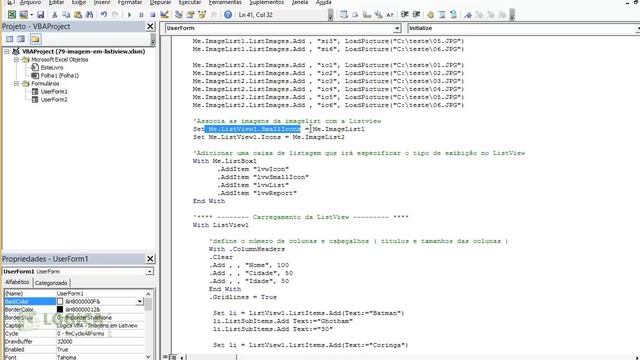Click the (Name) property value UserForm1

[100, 293]
